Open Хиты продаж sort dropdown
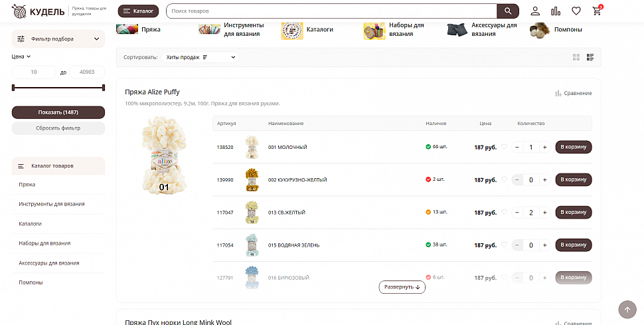The height and width of the screenshot is (325, 644). click(200, 57)
